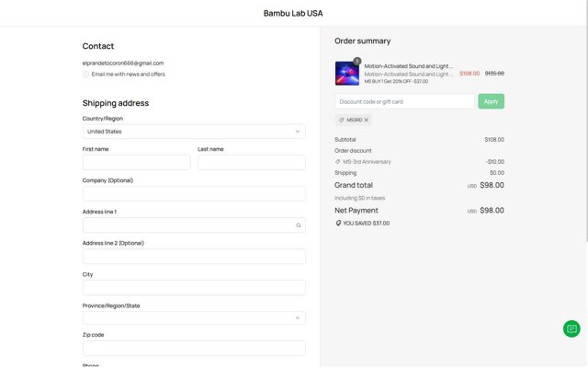This screenshot has width=588, height=368.
Task: Open the product thumbnail image
Action: pos(347,74)
